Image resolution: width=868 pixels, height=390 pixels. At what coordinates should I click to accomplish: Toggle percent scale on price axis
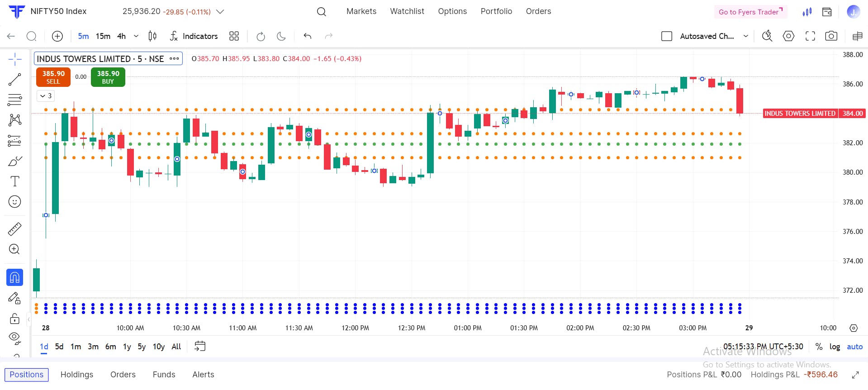click(819, 347)
